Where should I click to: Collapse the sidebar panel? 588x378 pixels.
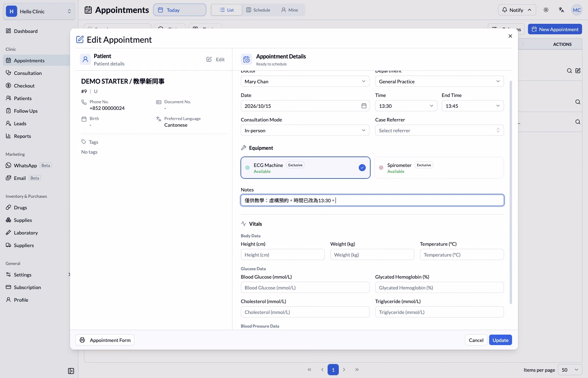pyautogui.click(x=71, y=371)
